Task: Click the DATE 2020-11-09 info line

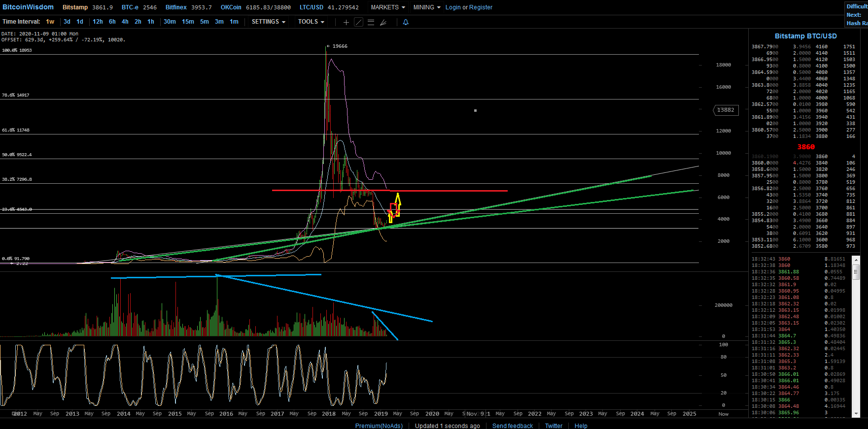Action: [40, 34]
